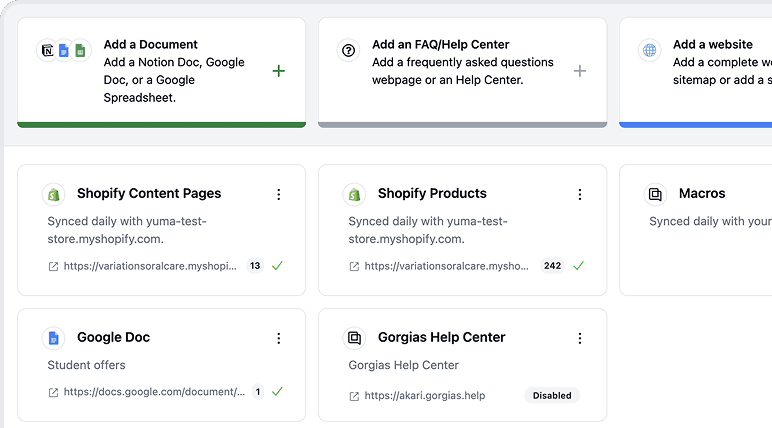This screenshot has width=772, height=428.
Task: Click the globe icon for Add a website
Action: click(x=650, y=50)
